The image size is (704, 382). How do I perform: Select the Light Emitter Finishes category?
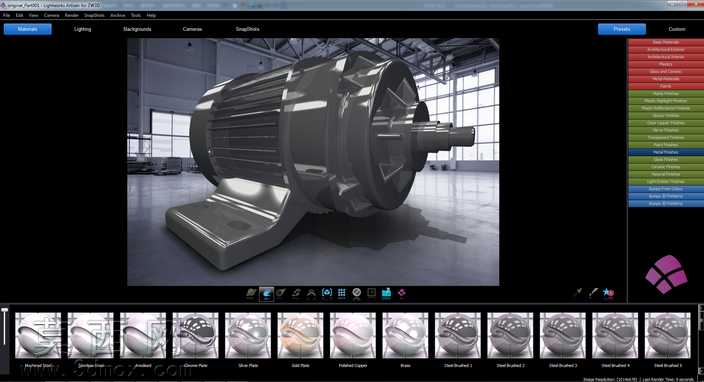point(665,181)
